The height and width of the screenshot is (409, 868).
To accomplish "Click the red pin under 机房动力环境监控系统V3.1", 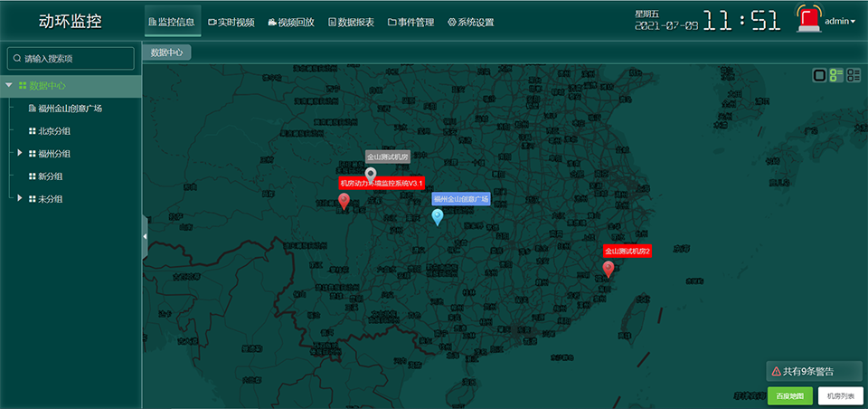I will point(344,202).
